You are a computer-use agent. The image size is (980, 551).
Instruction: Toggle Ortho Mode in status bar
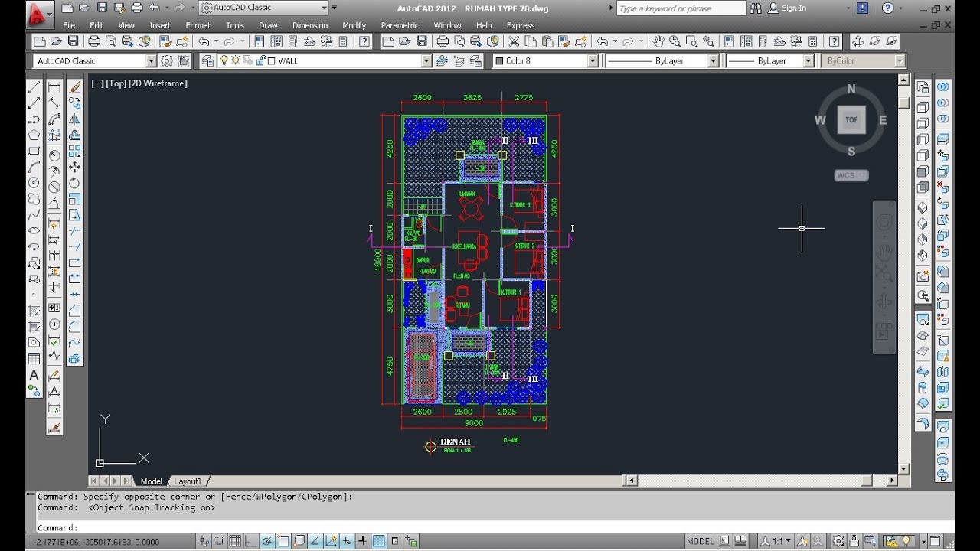[251, 541]
